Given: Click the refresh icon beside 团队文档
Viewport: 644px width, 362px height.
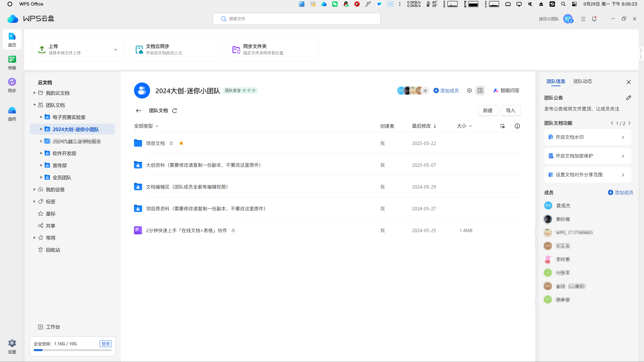Looking at the screenshot, I should click(x=174, y=111).
